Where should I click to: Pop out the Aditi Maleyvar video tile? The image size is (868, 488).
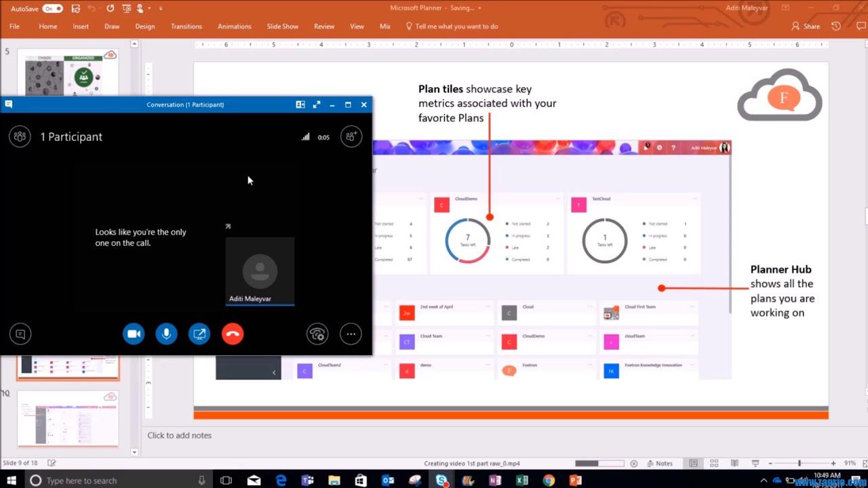(228, 226)
